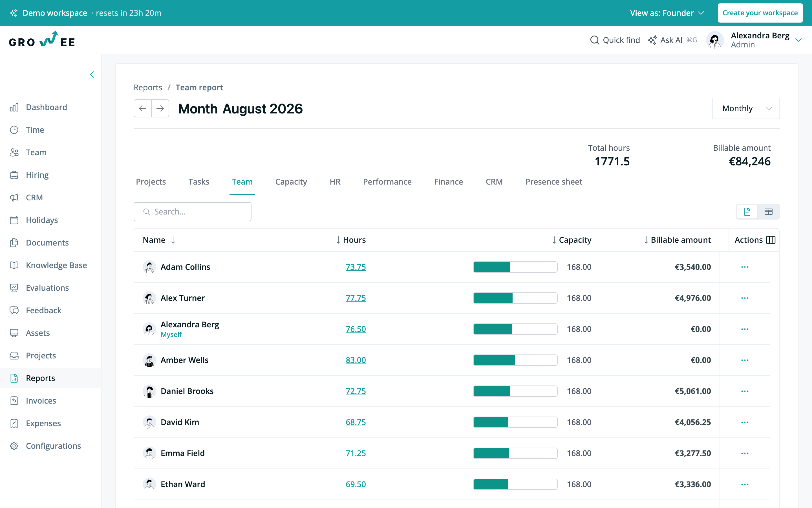Open the Evaluations icon
This screenshot has width=812, height=508.
click(14, 288)
